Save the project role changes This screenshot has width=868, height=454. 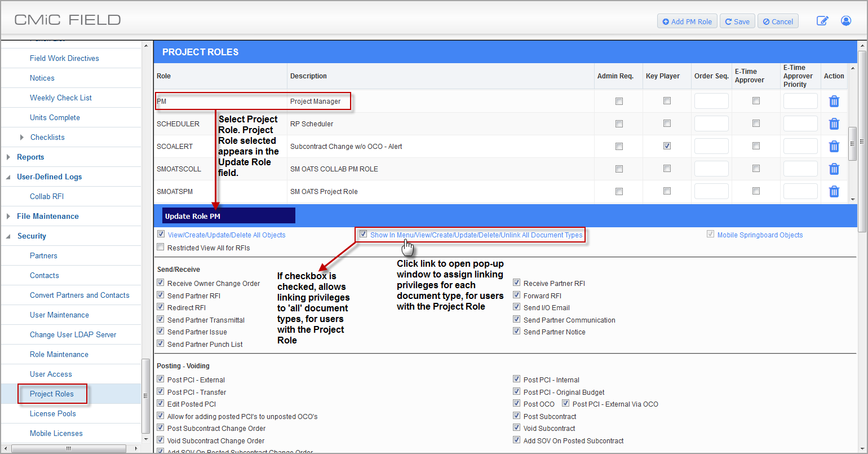tap(737, 21)
